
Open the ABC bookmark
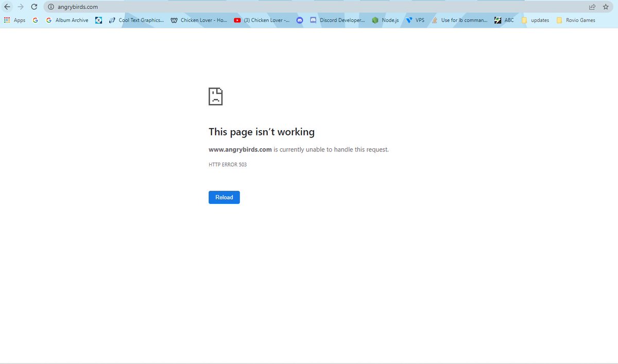[x=504, y=20]
